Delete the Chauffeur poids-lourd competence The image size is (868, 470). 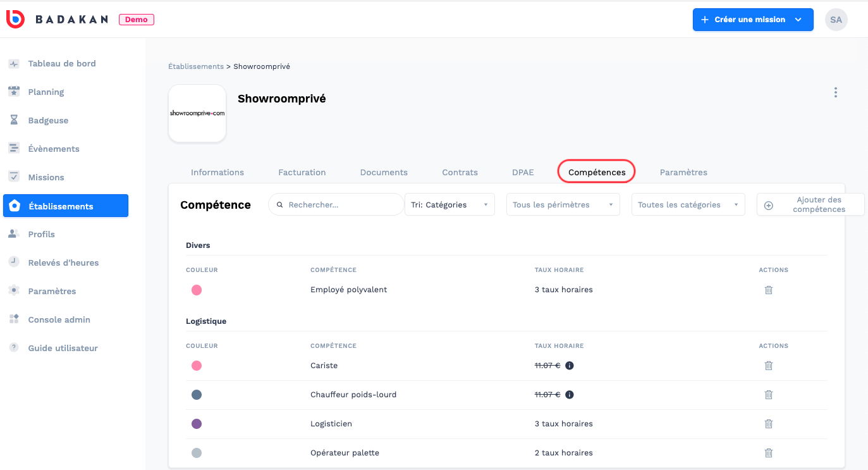coord(769,395)
